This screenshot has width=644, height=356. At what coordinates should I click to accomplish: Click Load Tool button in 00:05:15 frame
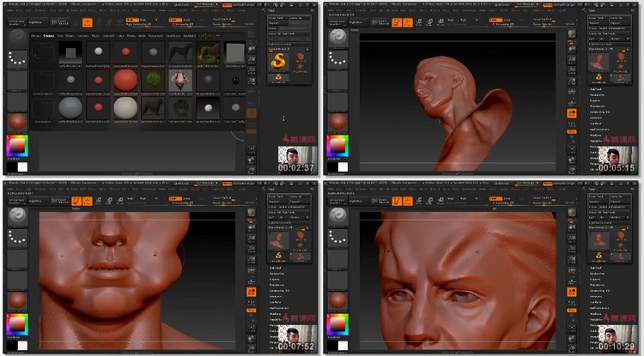point(598,18)
